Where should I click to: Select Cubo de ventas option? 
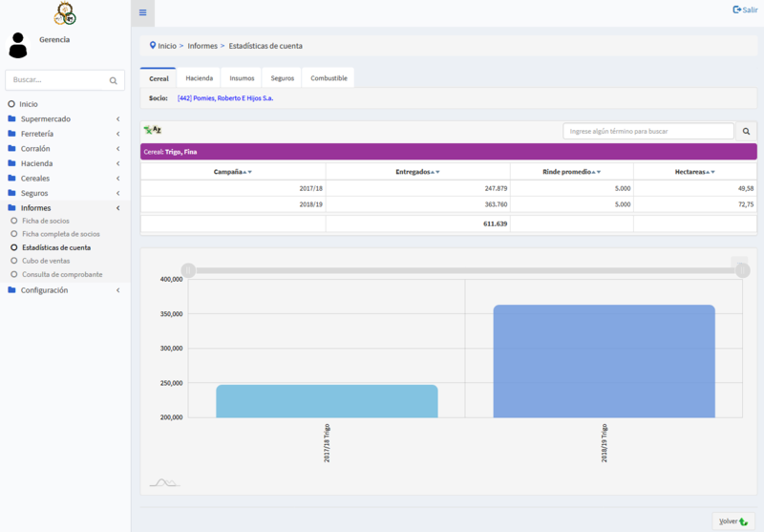pos(46,261)
